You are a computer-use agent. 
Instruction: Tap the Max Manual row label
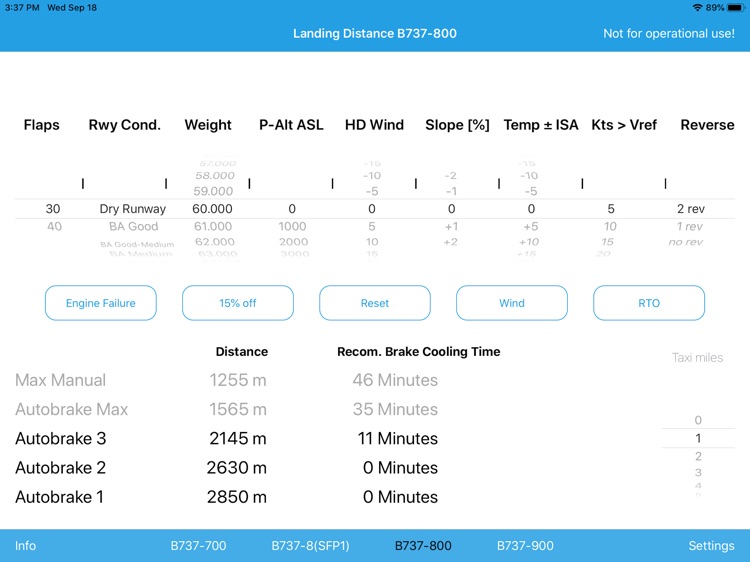click(60, 380)
